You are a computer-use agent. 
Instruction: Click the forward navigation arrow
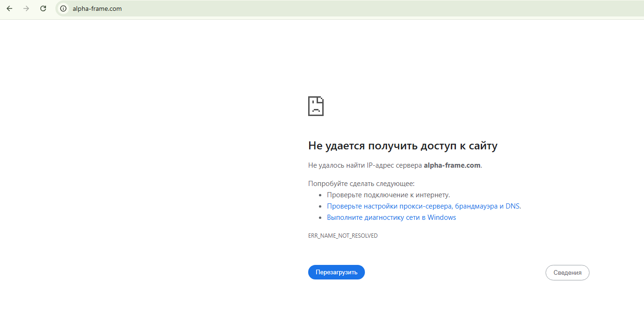tap(26, 8)
